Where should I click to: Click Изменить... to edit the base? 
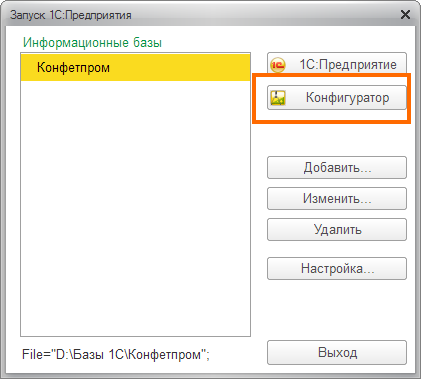[337, 199]
